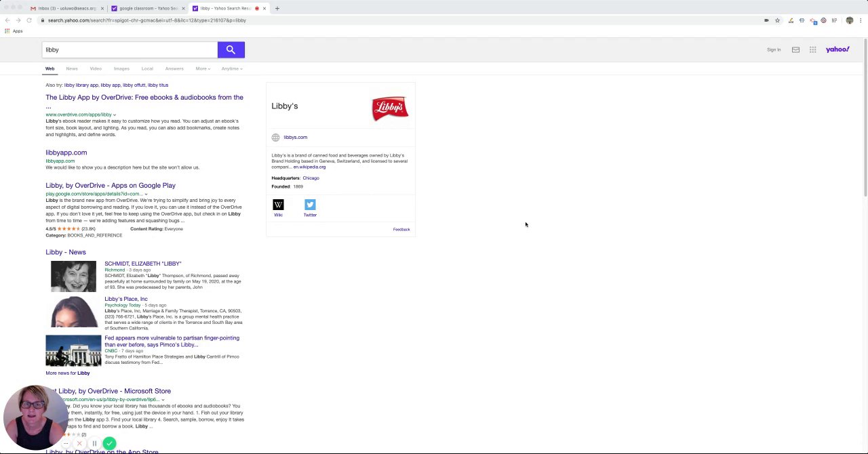Open the Chrome profile avatar

pos(850,20)
